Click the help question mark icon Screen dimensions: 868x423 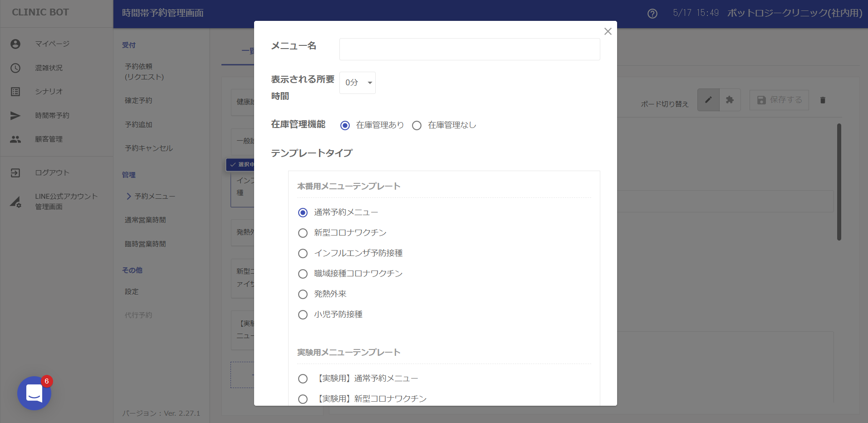[x=652, y=14]
